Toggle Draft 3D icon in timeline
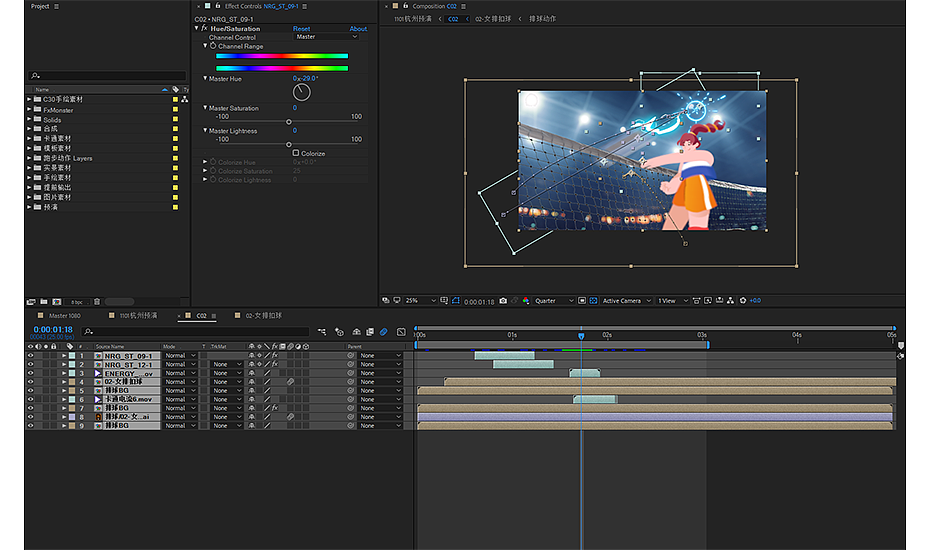The image size is (930, 550). coord(339,332)
